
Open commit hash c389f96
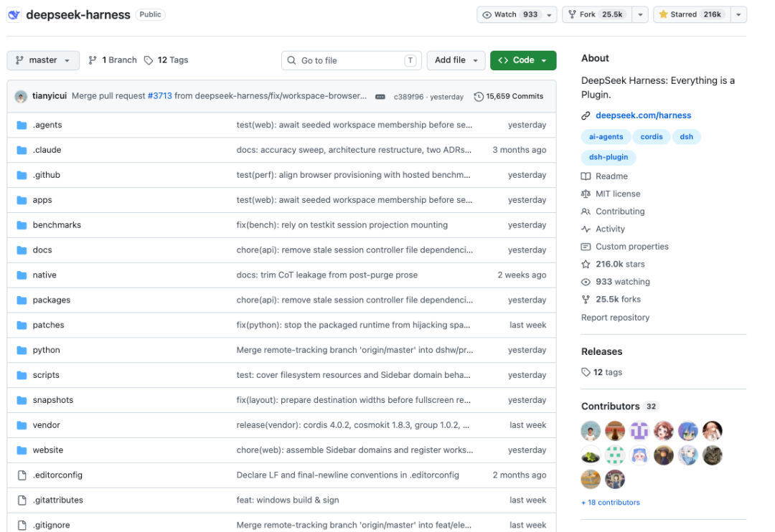[408, 97]
